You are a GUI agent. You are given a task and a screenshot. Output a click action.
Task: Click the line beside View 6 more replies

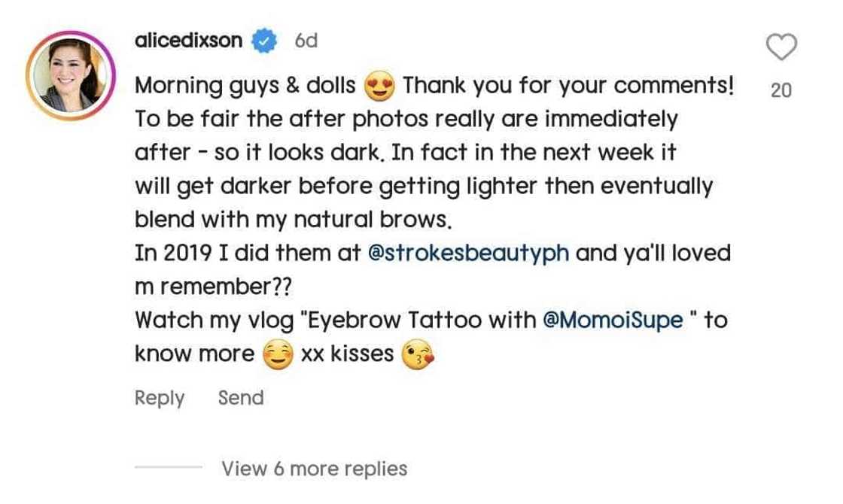pyautogui.click(x=169, y=467)
